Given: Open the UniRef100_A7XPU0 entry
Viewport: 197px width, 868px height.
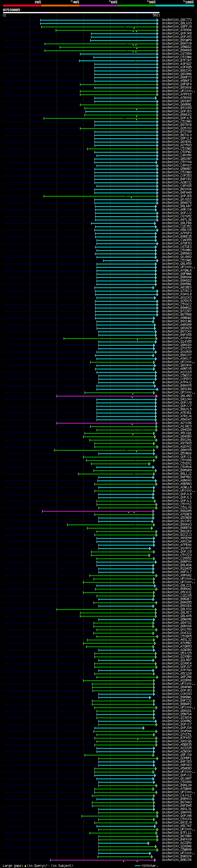Looking at the screenshot, I should tap(176, 338).
